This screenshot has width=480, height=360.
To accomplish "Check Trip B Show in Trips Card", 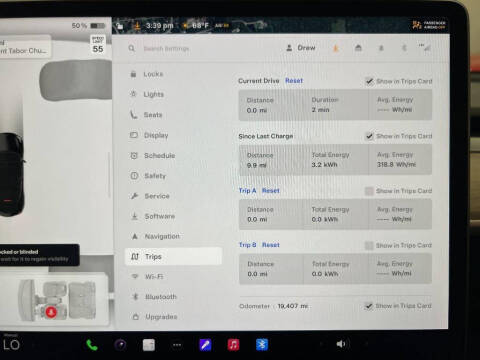I will pyautogui.click(x=369, y=246).
